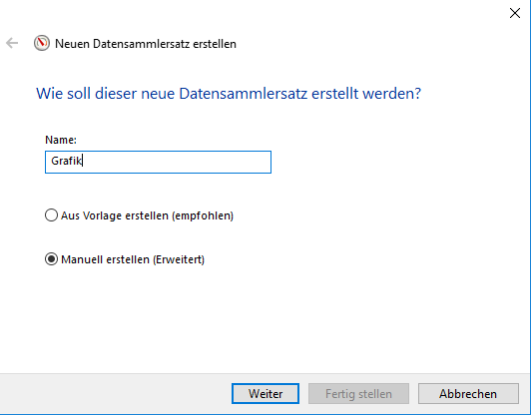
Task: Click the word (empfohlen) in the template option
Action: tap(203, 215)
